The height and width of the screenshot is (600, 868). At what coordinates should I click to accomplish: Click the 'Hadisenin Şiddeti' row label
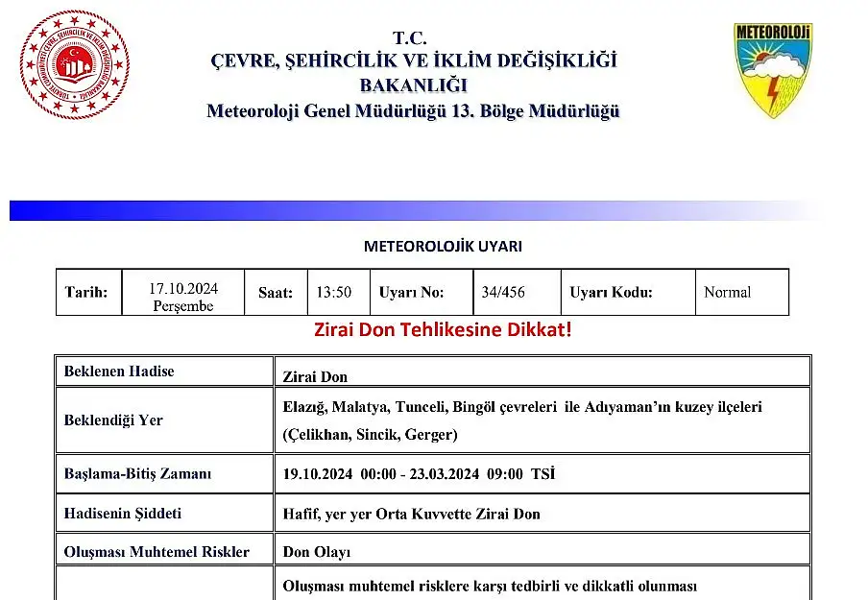pos(122,513)
